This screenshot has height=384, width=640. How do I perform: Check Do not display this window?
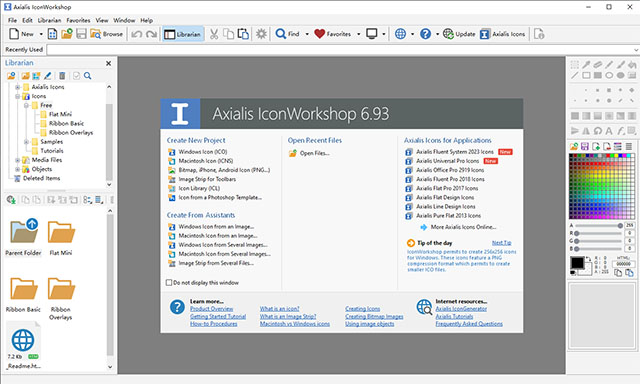click(169, 282)
